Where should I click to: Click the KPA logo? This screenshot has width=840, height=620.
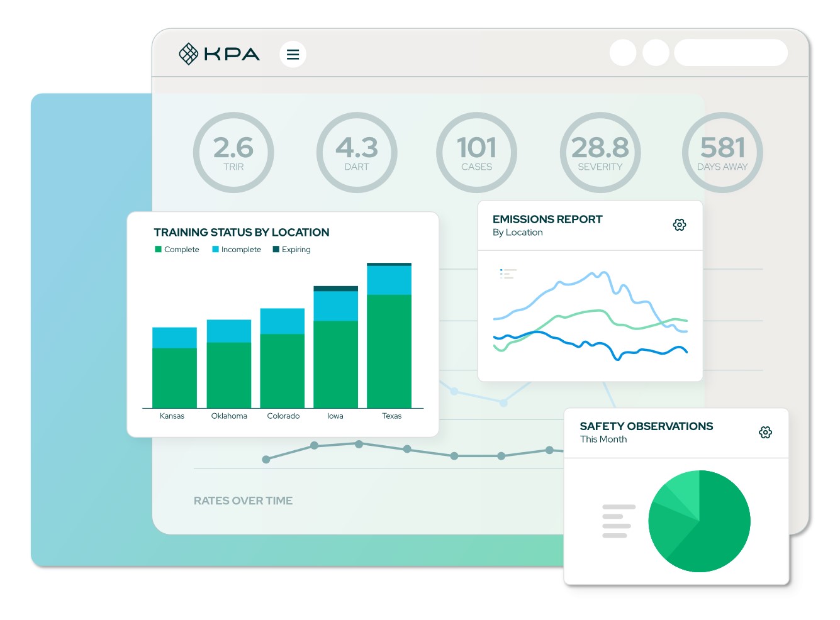(x=220, y=53)
